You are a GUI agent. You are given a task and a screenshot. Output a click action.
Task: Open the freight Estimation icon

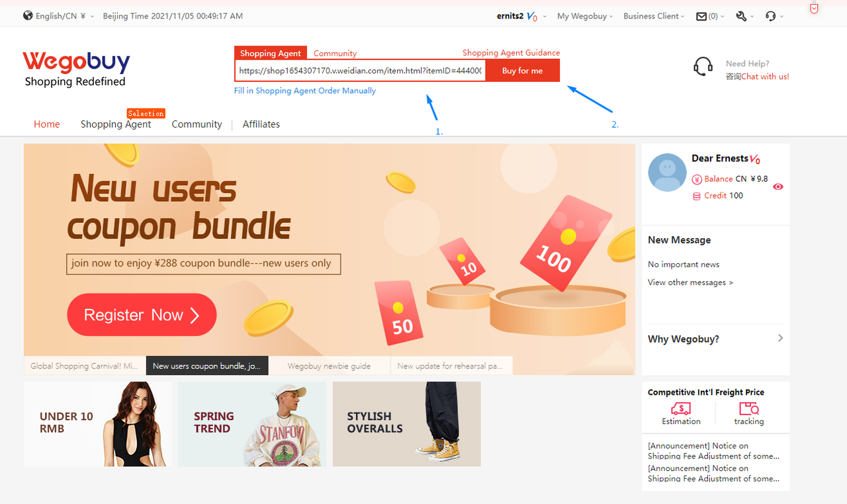click(x=681, y=409)
